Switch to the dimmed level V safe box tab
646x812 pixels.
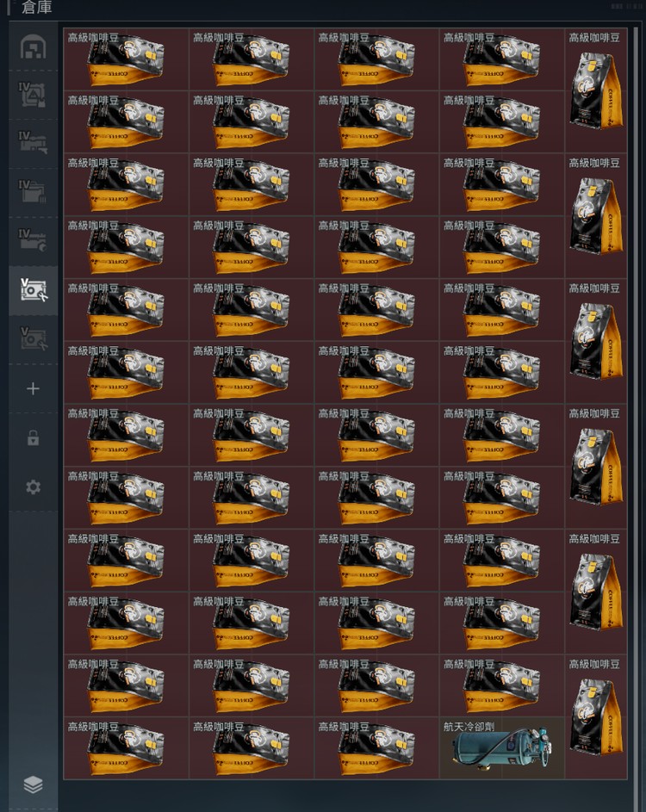(33, 338)
